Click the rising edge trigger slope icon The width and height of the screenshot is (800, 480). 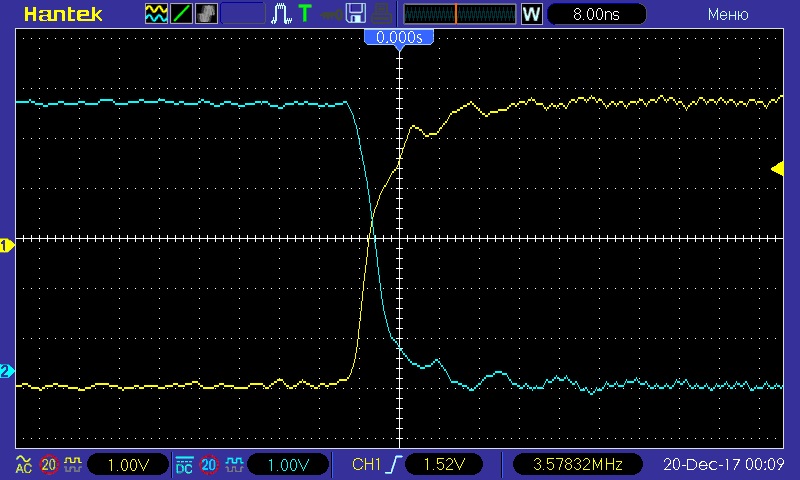click(x=394, y=464)
